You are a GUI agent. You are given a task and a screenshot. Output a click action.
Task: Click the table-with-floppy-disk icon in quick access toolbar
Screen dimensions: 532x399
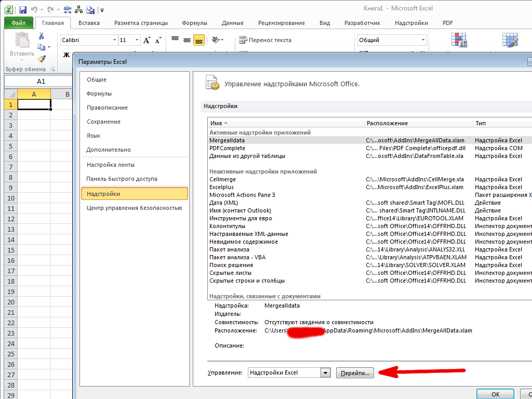click(90, 10)
